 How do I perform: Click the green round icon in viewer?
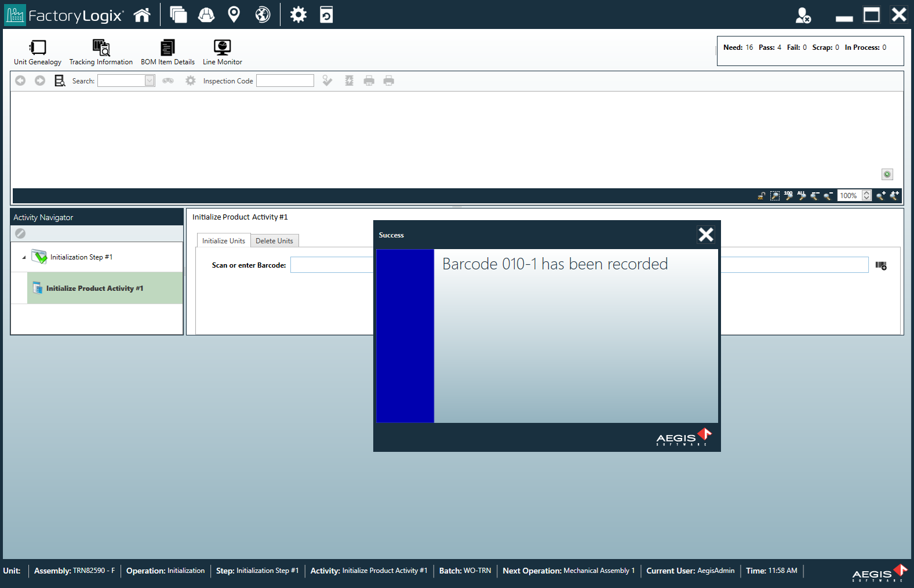tap(887, 174)
